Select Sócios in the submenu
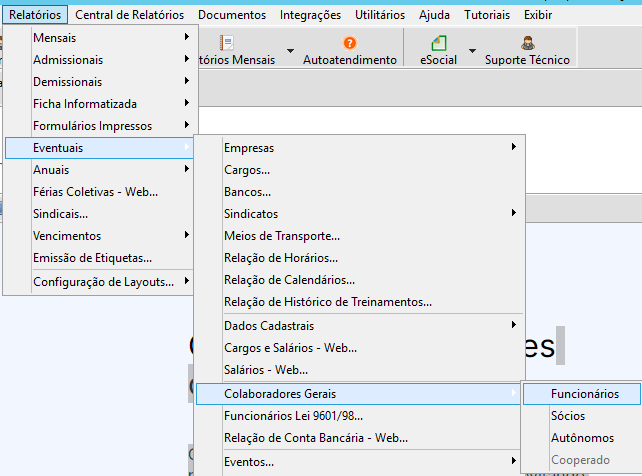Screen dimensions: 642x476 tap(582, 416)
